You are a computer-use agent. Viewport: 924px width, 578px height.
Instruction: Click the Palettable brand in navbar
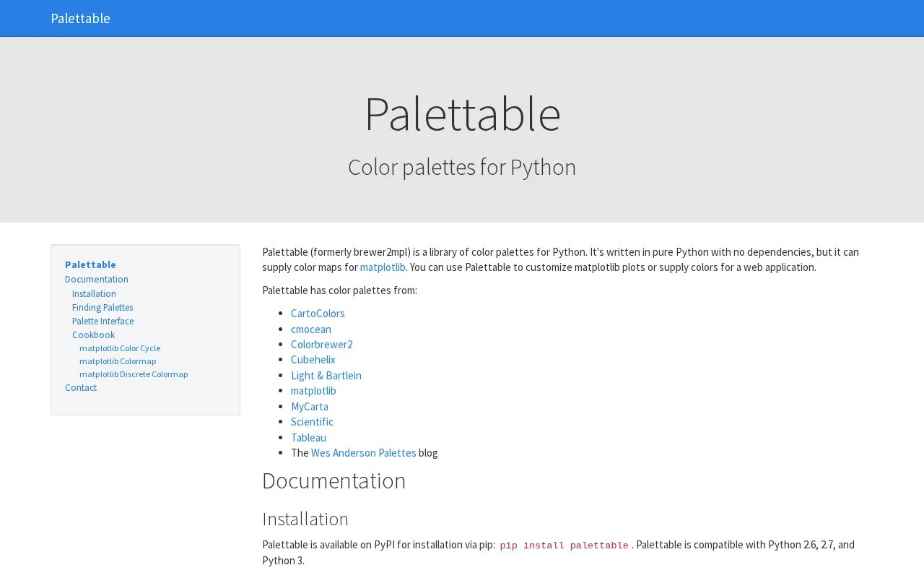pyautogui.click(x=80, y=18)
